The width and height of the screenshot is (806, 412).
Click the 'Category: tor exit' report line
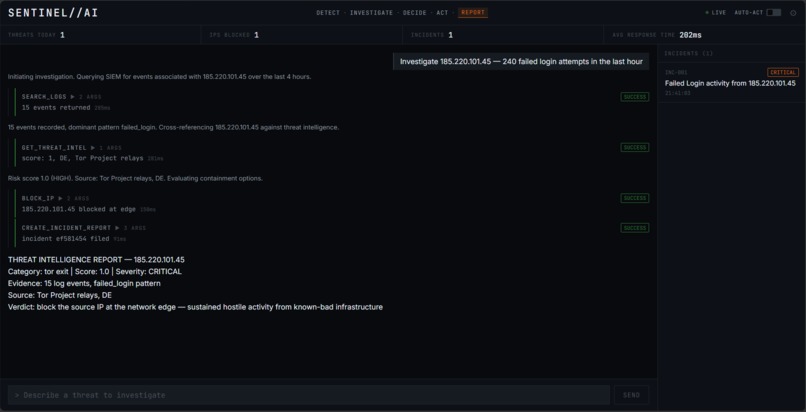tap(95, 272)
